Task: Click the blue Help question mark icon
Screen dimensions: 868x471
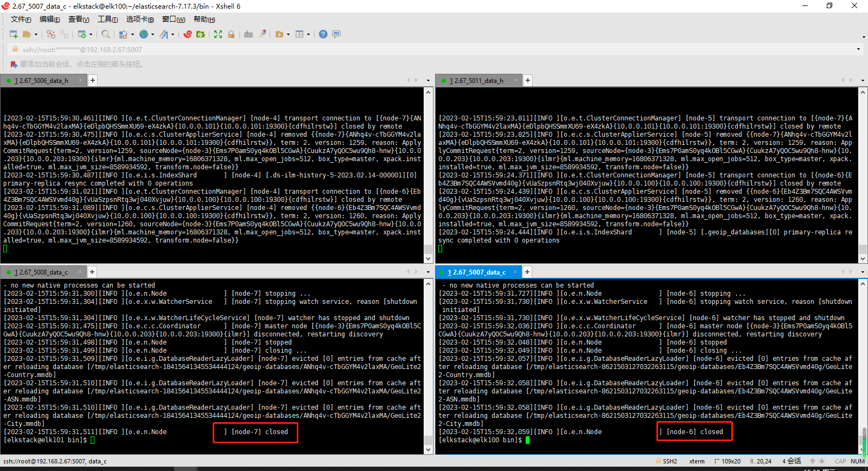Action: [323, 34]
